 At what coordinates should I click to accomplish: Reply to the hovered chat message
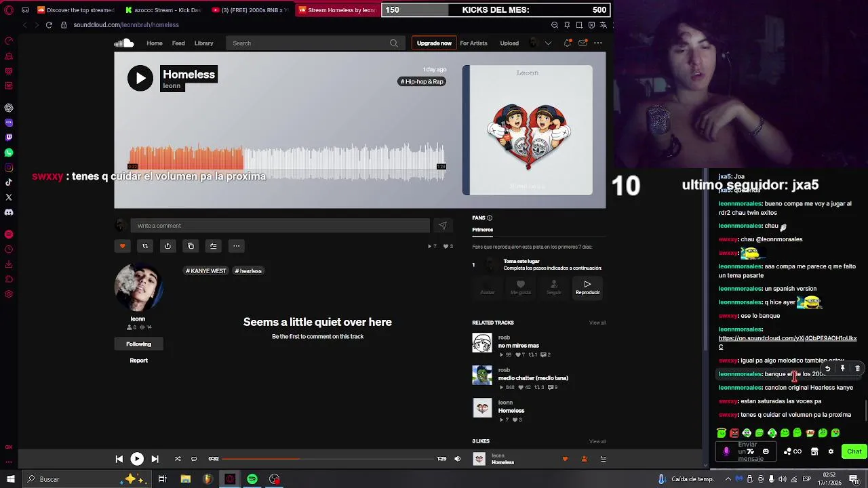coord(827,369)
